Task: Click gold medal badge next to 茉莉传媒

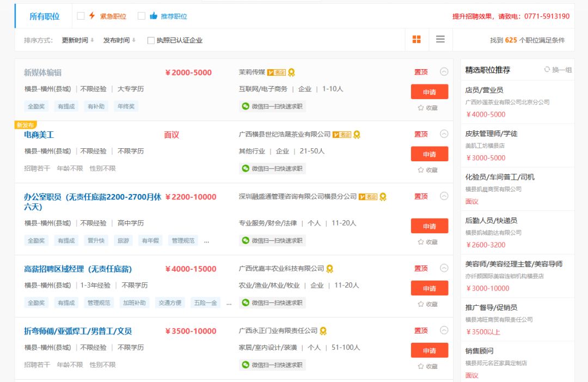Action: click(291, 72)
